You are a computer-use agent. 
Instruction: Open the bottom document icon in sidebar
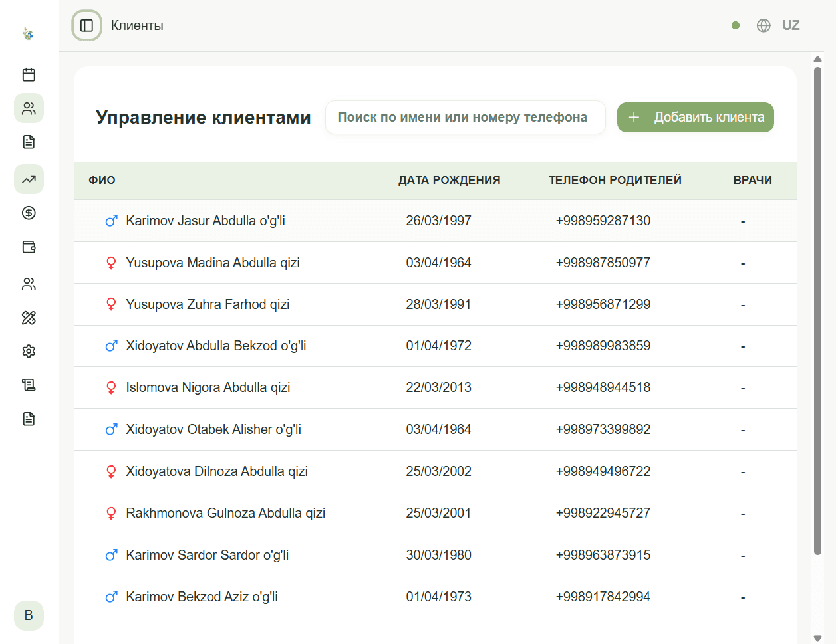click(x=29, y=419)
